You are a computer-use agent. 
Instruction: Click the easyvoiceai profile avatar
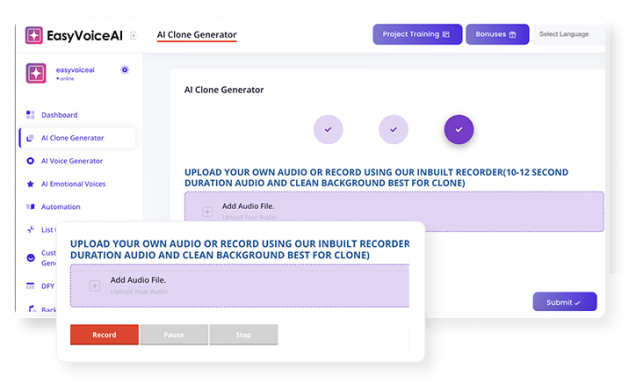(x=36, y=73)
